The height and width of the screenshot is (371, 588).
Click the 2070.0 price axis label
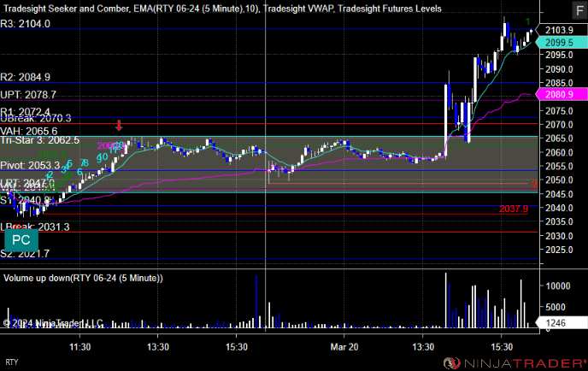[x=559, y=125]
